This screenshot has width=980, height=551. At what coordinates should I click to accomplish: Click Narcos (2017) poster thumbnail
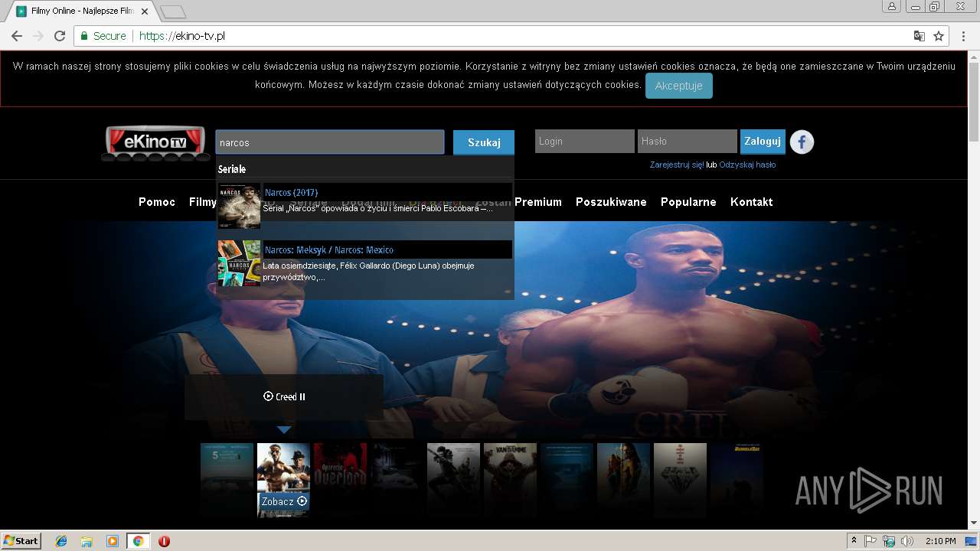[x=239, y=206]
